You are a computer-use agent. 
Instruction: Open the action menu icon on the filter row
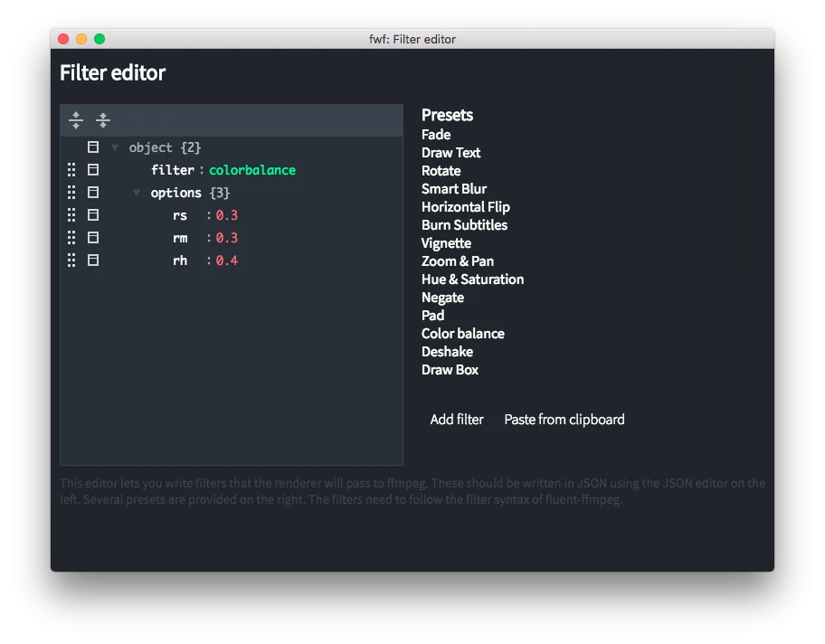(93, 170)
